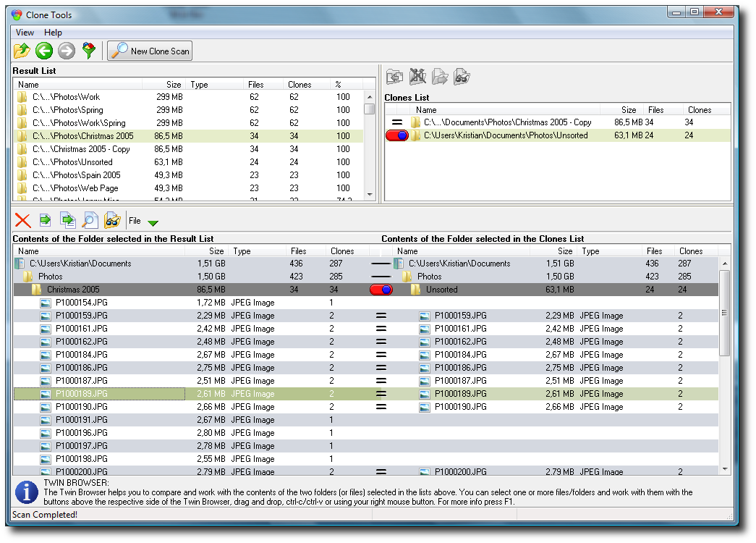Screen dimensions: 756x543
Task: Open the parent folder with the up-folder icon
Action: coord(22,51)
